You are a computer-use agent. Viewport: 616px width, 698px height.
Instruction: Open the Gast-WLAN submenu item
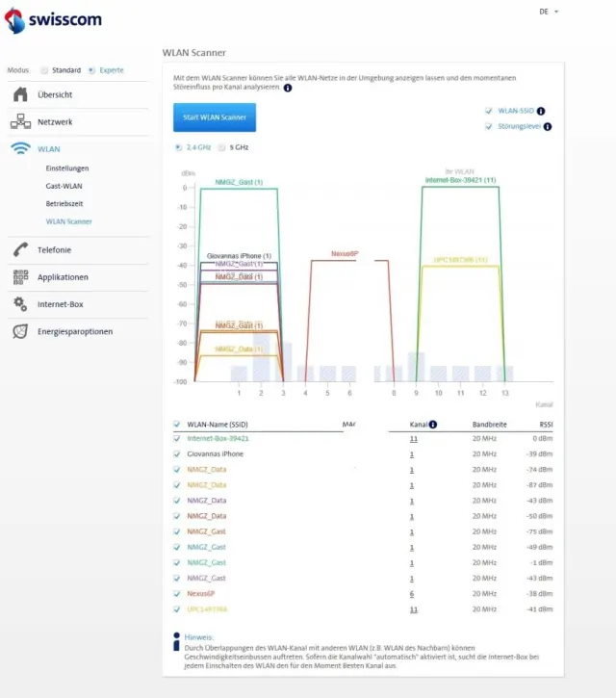coord(64,186)
